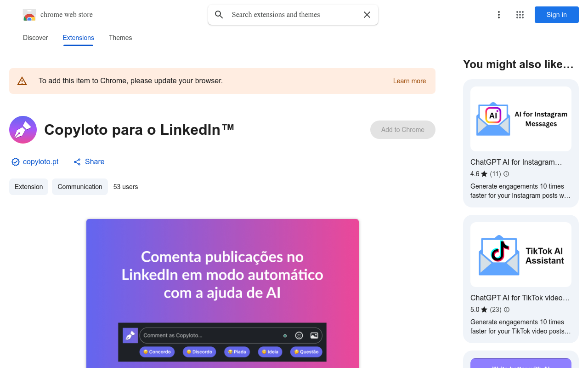Screen dimensions: 588x368
Task: Click the 5.0 rating star icon
Action: (484, 310)
